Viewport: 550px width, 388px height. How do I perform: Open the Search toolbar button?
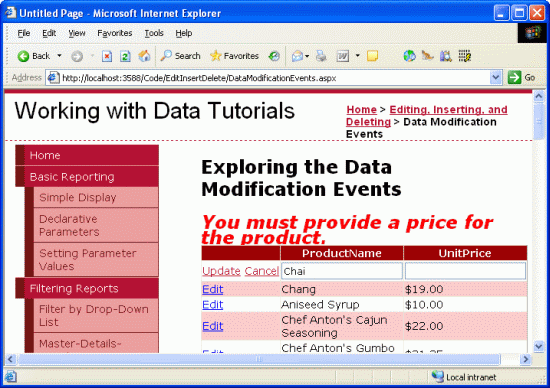click(180, 56)
